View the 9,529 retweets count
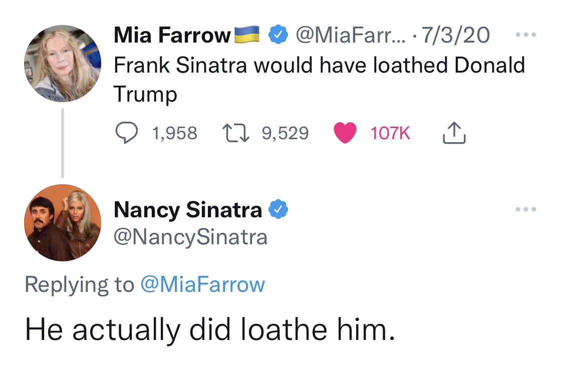Image resolution: width=563 pixels, height=392 pixels. click(x=285, y=133)
